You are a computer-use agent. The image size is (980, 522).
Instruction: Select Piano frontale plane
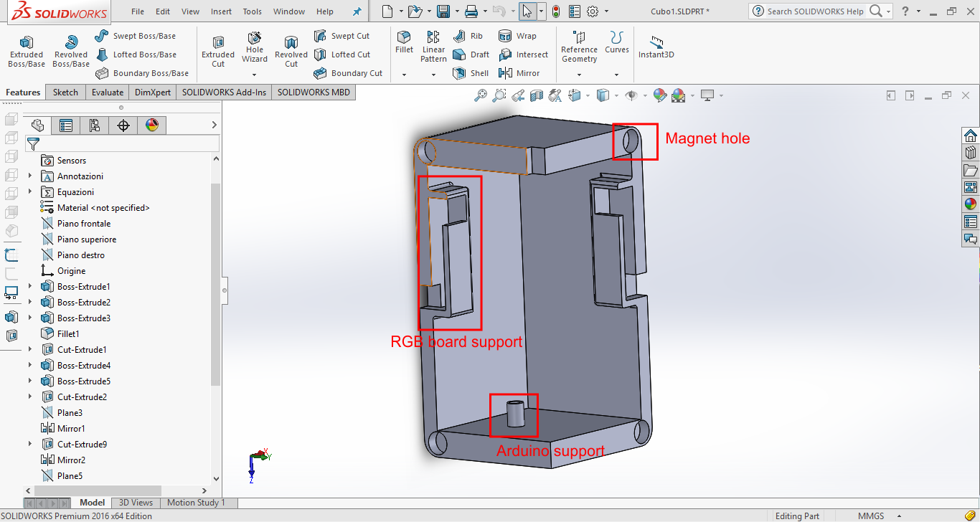click(x=84, y=224)
